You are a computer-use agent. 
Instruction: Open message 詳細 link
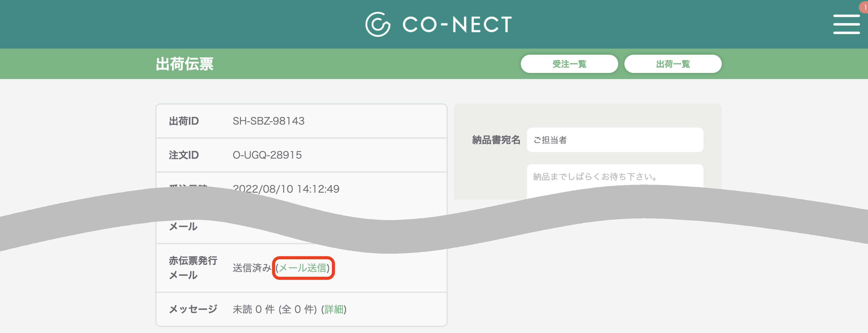point(334,309)
